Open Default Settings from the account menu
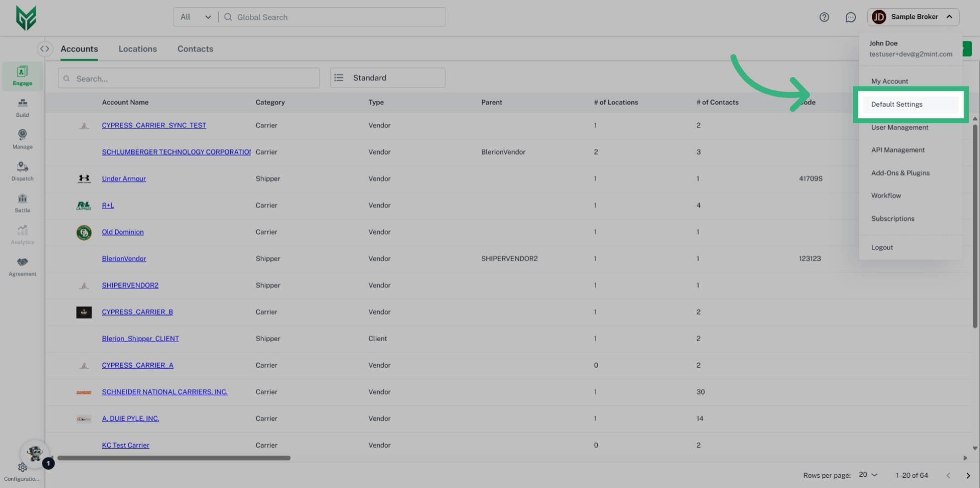980x488 pixels. click(x=897, y=104)
